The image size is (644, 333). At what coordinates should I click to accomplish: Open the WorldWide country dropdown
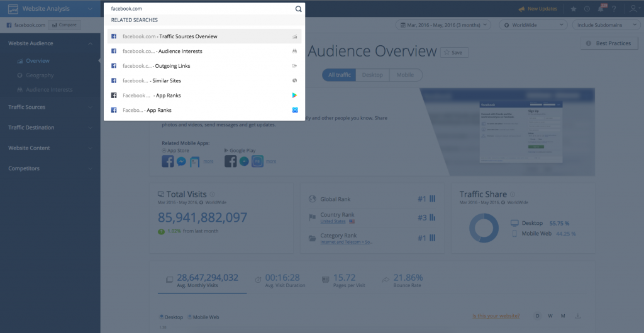coord(533,25)
